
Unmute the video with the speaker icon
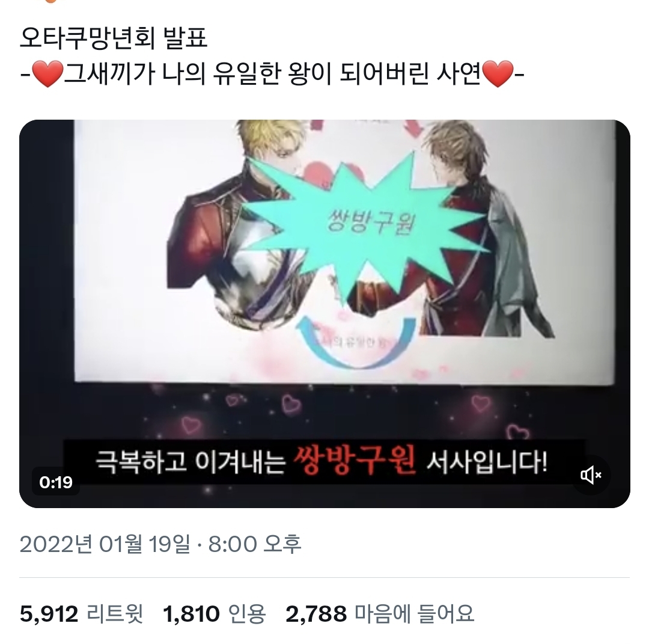tap(591, 475)
